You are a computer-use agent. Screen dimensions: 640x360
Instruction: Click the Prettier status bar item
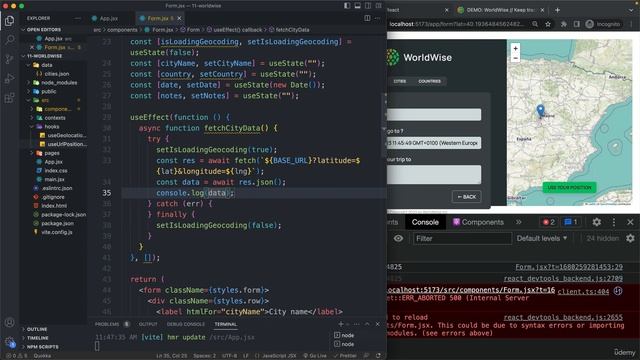345,356
